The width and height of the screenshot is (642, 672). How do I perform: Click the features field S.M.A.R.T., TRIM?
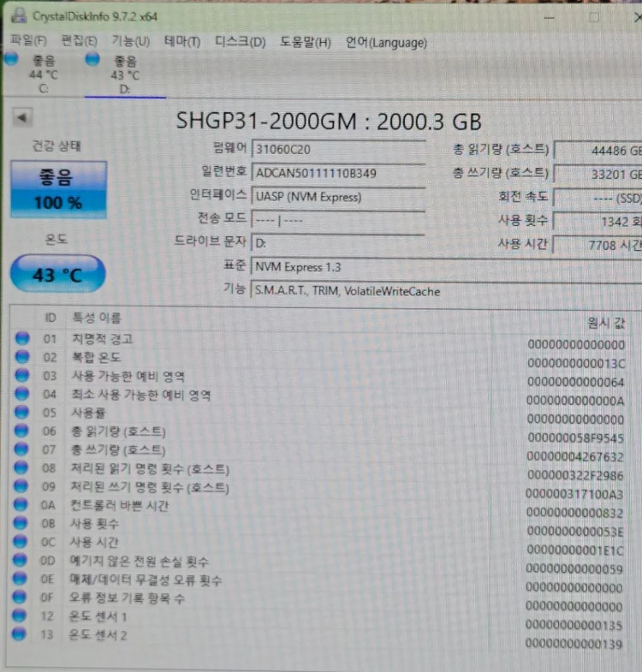pyautogui.click(x=446, y=291)
